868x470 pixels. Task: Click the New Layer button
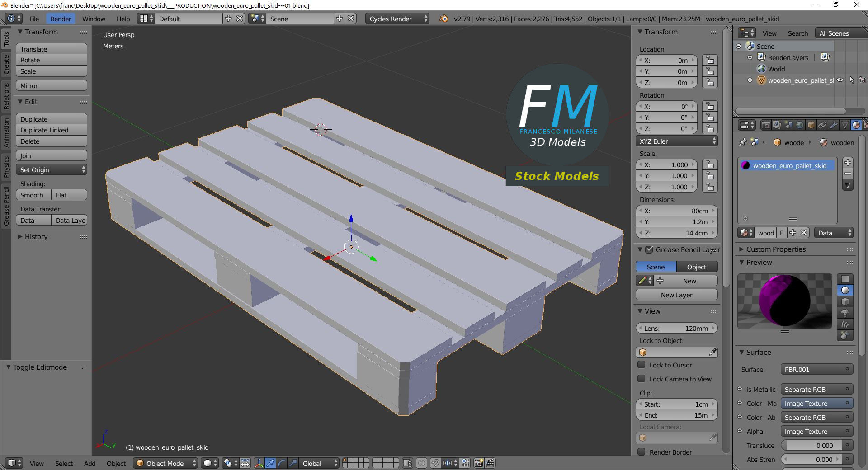point(676,295)
